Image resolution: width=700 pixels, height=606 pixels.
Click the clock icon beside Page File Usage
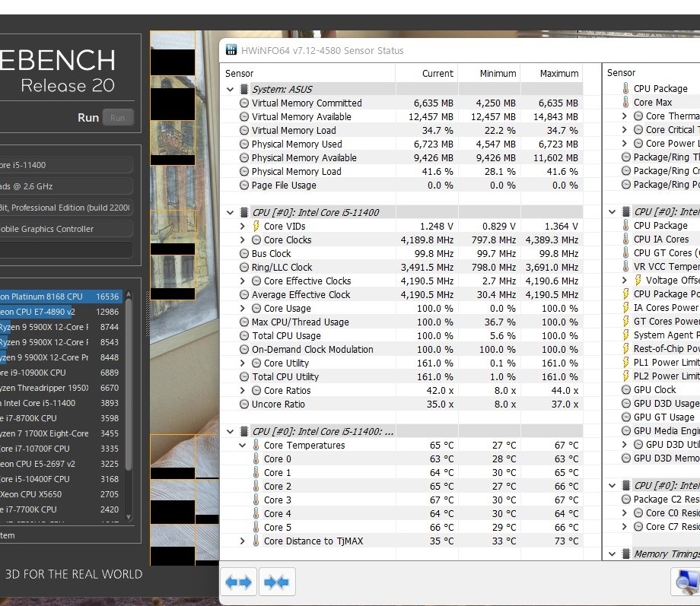(243, 186)
